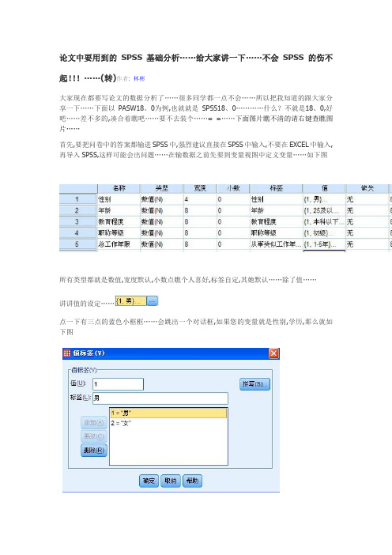Click the 值 cell for 教育程度 row
Viewport: 392px width, 555px height.
(324, 221)
